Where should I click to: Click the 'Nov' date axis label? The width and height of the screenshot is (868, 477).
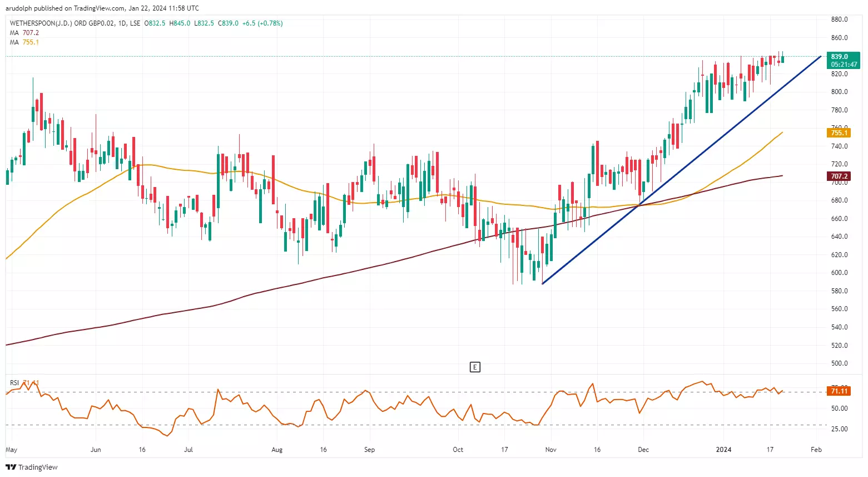(x=550, y=450)
